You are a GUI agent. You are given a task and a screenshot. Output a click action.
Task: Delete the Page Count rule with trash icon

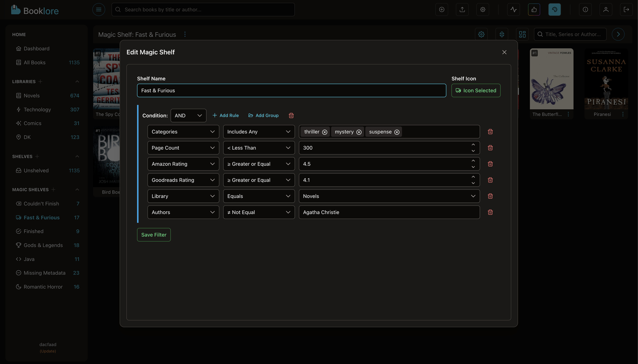(490, 148)
